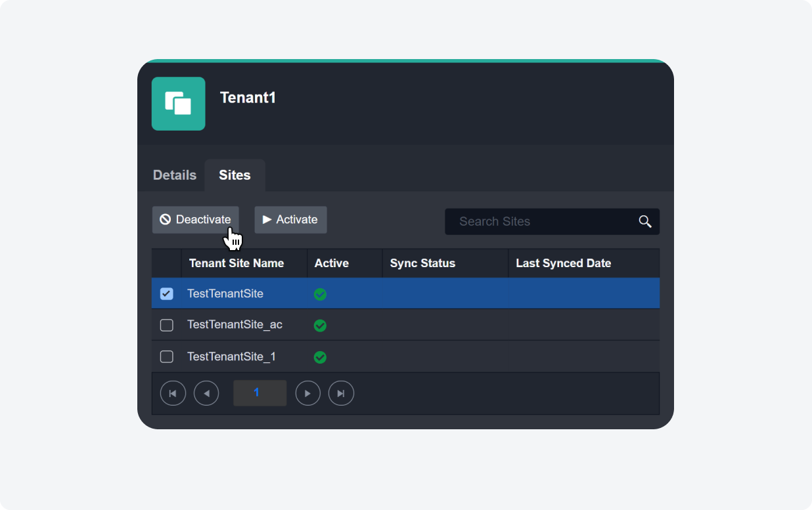Sort by Tenant Site Name column header
812x510 pixels.
point(237,263)
